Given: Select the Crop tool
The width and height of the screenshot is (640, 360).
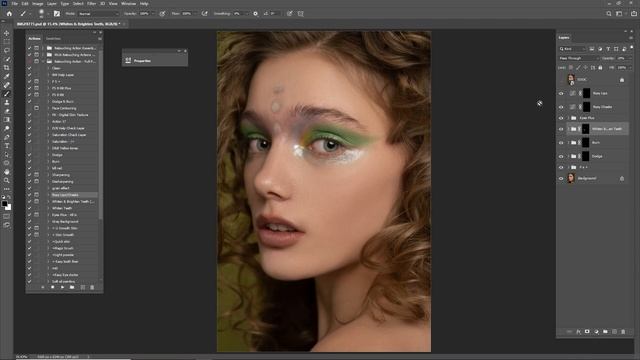Looking at the screenshot, I should pos(7,68).
